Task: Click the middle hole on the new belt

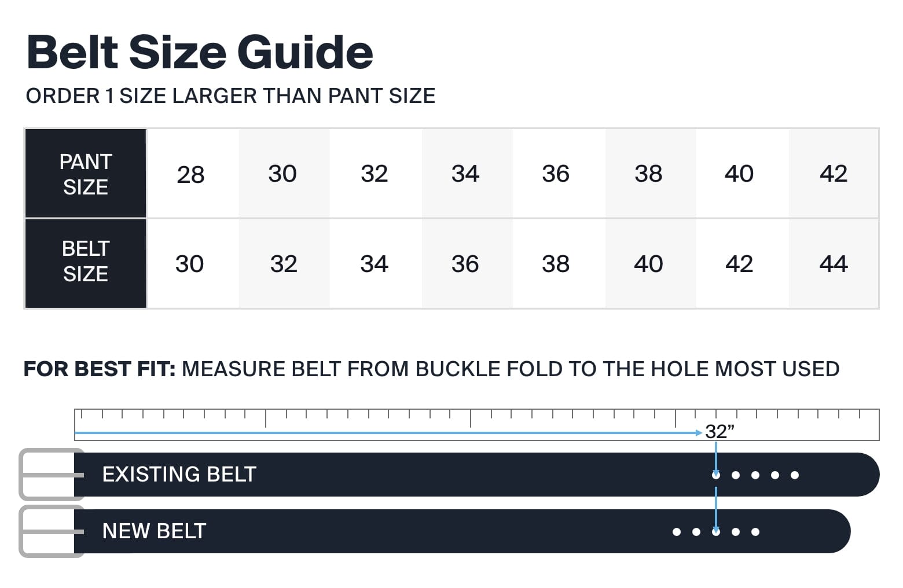Action: pos(716,532)
